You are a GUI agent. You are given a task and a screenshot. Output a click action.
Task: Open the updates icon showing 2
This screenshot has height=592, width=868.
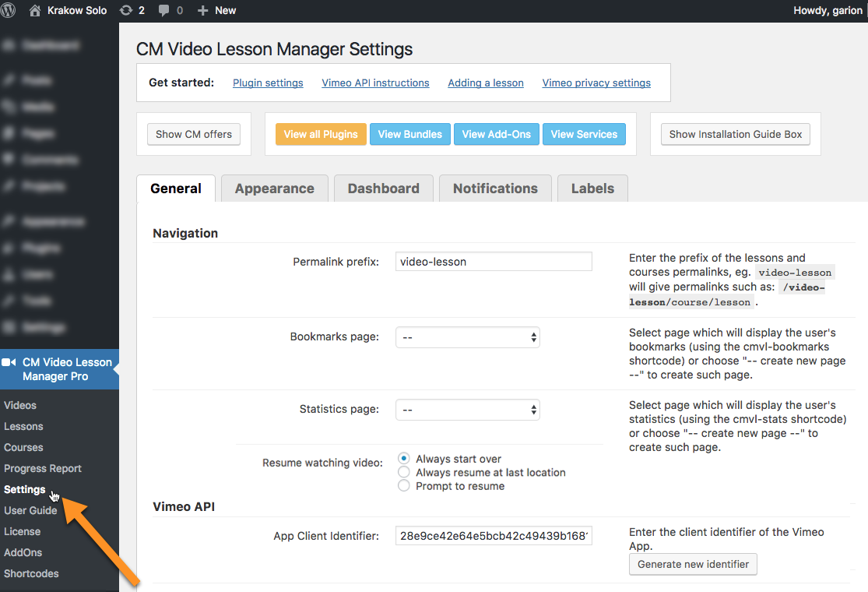[x=126, y=11]
